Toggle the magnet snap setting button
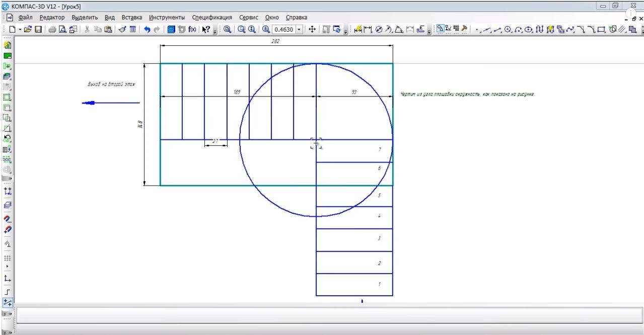This screenshot has width=644, height=335. 7,219
